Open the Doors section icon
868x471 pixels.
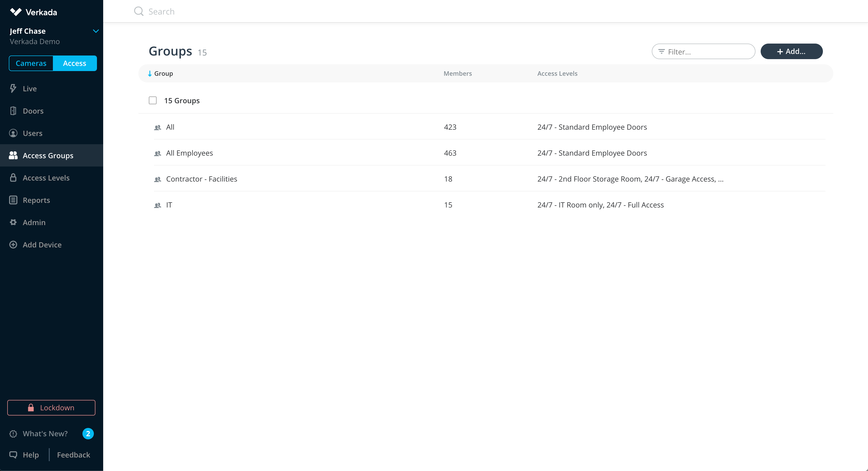[x=13, y=111]
